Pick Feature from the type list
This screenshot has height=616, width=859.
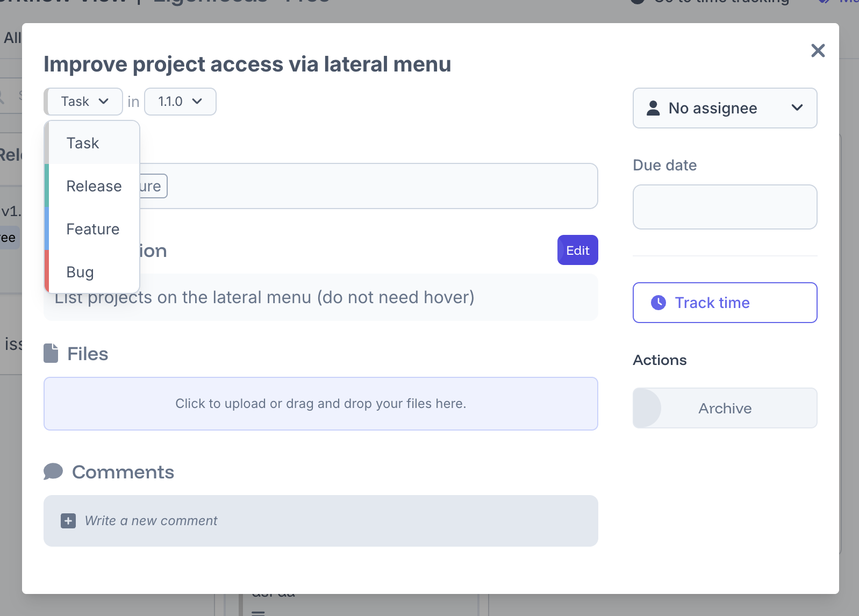point(92,229)
